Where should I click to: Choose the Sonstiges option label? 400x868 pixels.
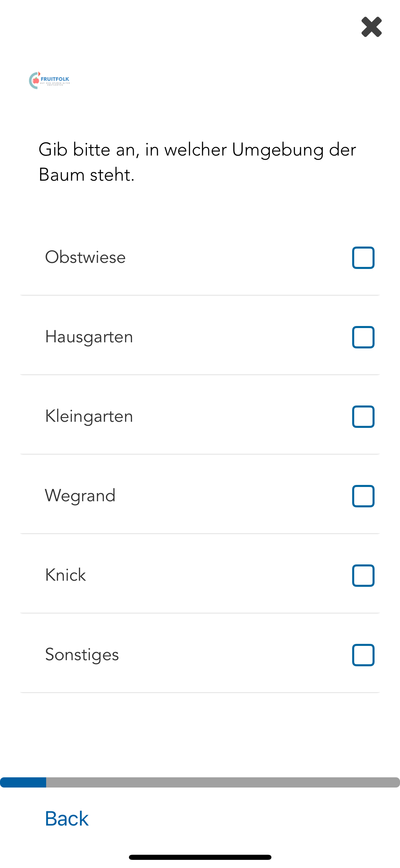[82, 654]
